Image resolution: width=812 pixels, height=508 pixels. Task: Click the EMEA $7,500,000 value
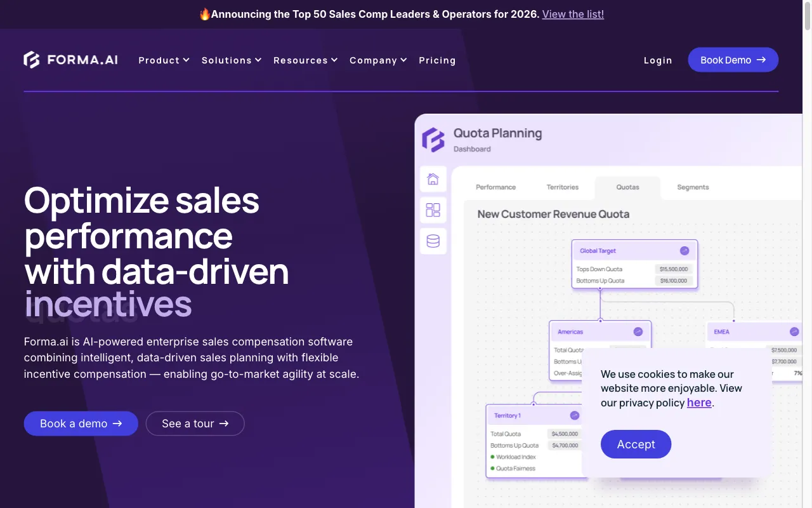(784, 350)
